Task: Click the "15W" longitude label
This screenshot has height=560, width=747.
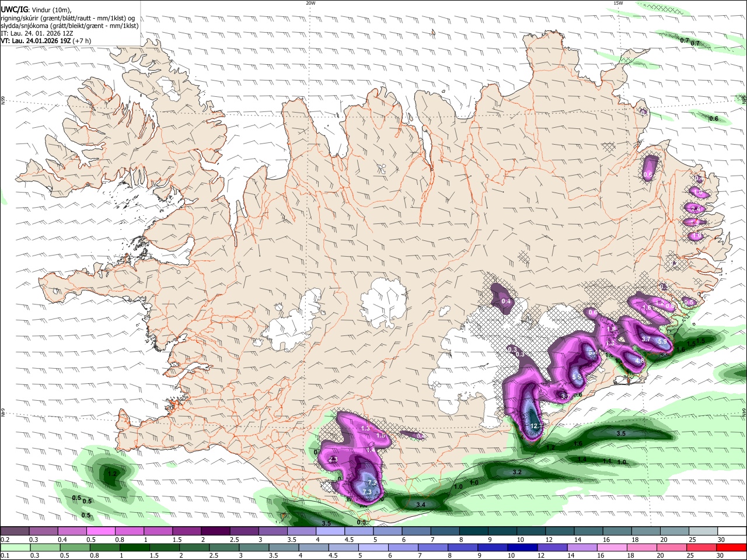Action: (618, 3)
